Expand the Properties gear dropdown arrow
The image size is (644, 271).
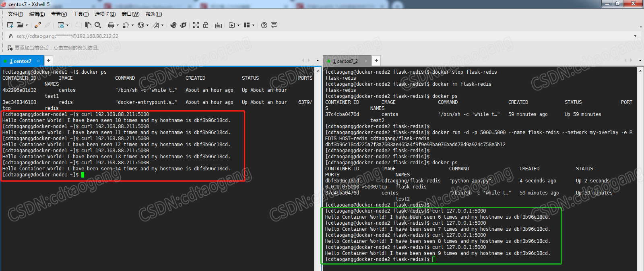(x=67, y=25)
